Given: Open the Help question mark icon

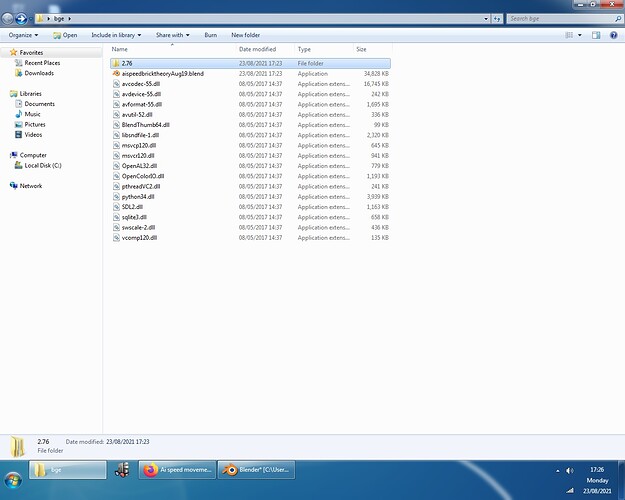Looking at the screenshot, I should [613, 35].
